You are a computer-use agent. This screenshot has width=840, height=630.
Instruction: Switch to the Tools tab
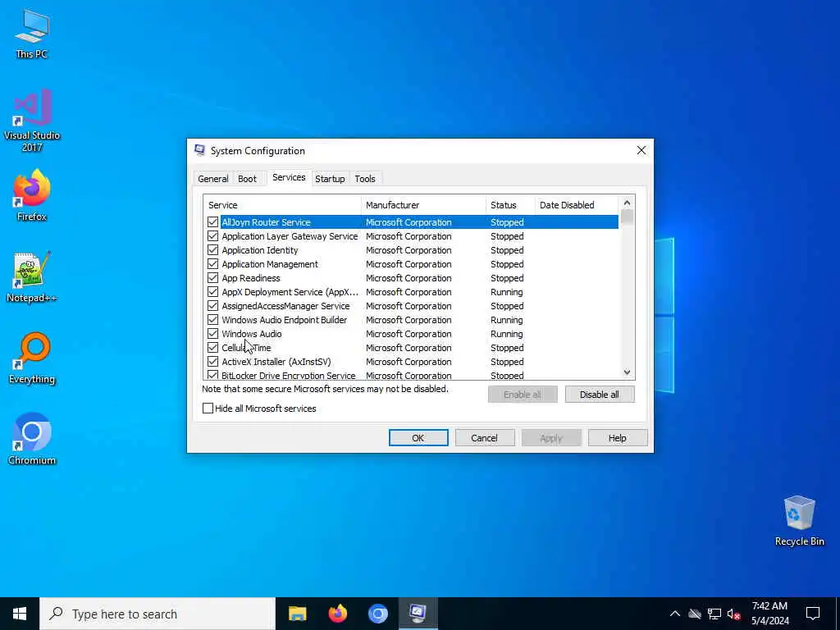(365, 179)
